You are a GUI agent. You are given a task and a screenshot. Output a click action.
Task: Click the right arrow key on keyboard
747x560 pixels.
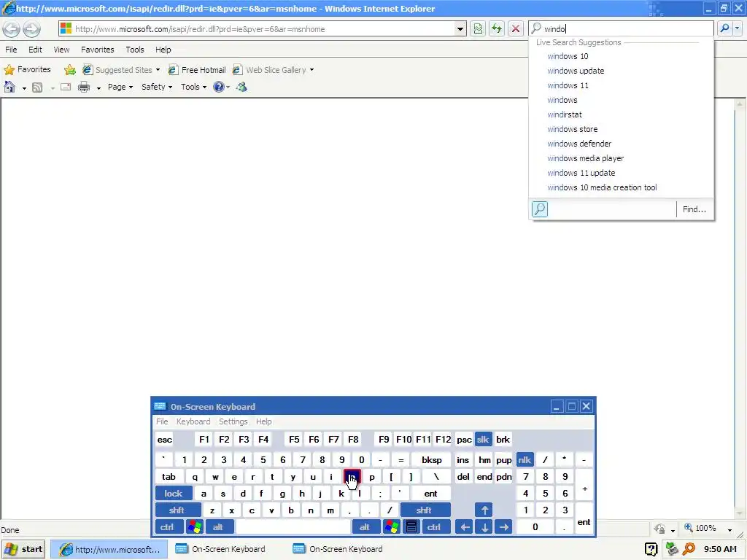(x=503, y=527)
